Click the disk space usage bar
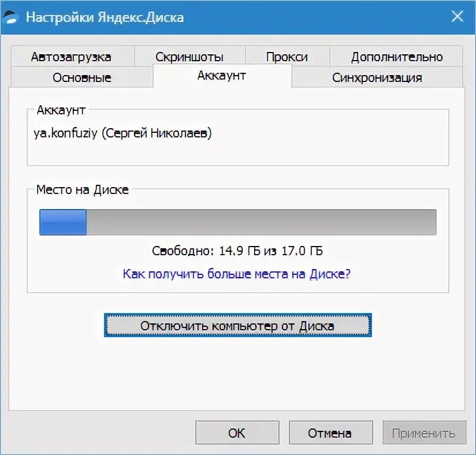This screenshot has height=455, width=476. pyautogui.click(x=237, y=222)
